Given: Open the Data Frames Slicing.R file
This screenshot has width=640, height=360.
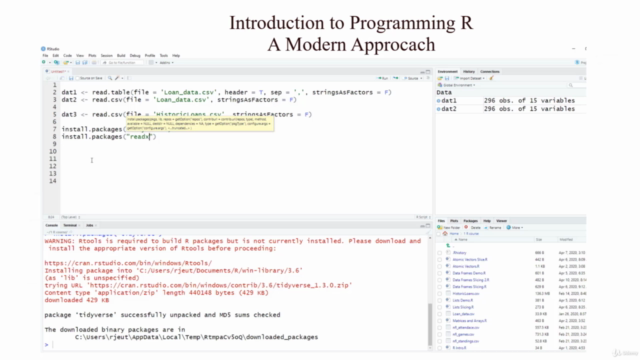Looking at the screenshot, I should pyautogui.click(x=469, y=287).
